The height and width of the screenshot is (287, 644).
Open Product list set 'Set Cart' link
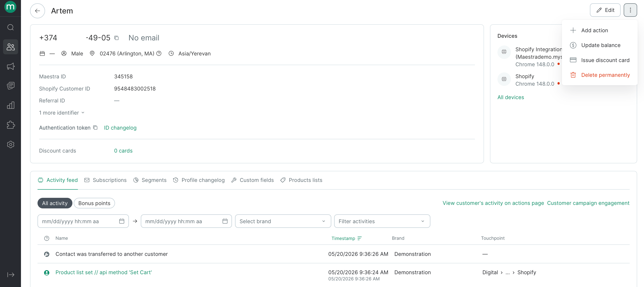[104, 272]
